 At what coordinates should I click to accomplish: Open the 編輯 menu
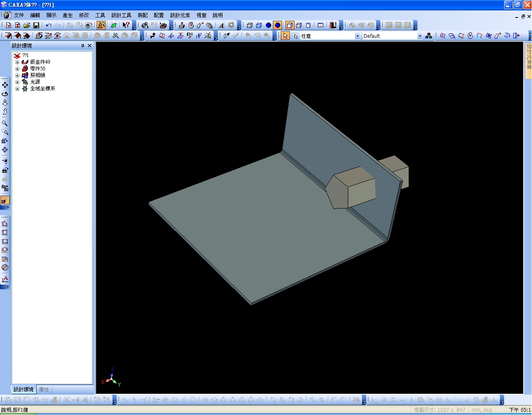click(35, 15)
